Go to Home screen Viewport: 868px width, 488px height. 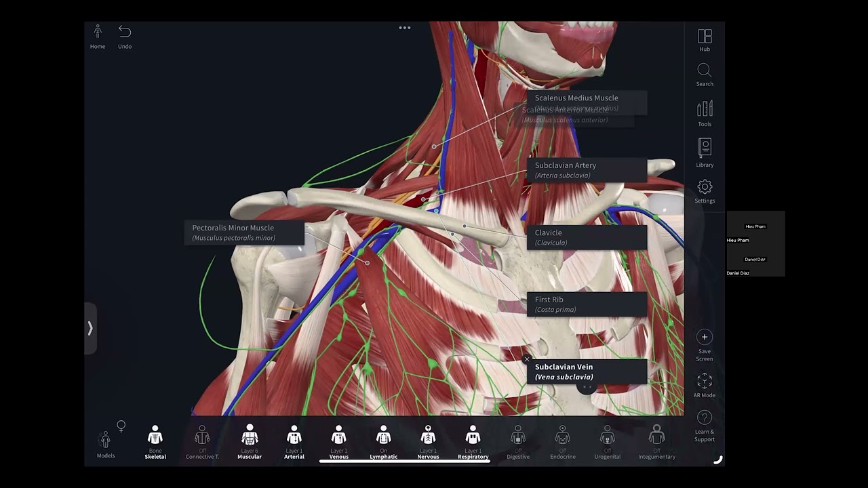[x=98, y=37]
